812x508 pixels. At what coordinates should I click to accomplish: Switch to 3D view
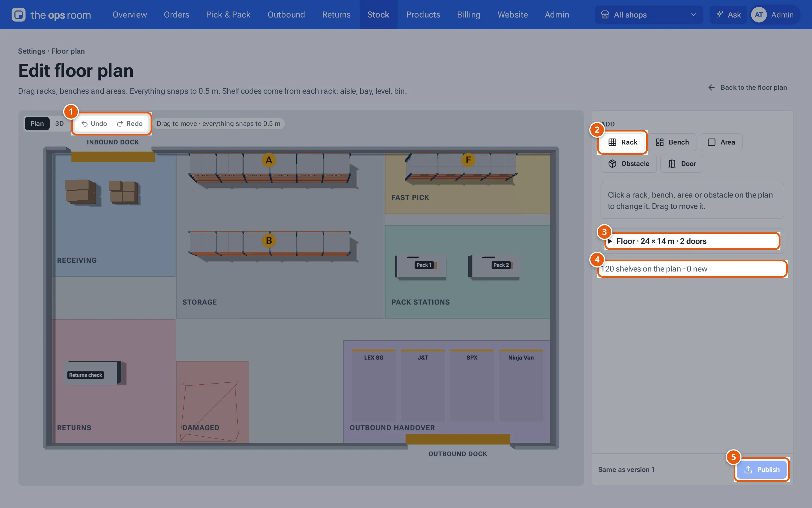[x=59, y=124]
